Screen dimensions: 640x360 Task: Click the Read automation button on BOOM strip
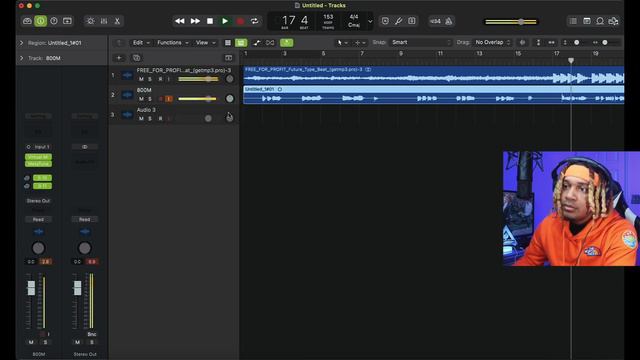[38, 220]
